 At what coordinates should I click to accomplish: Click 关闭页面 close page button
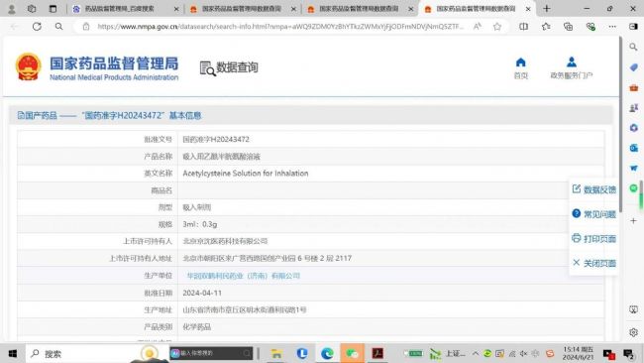point(593,263)
